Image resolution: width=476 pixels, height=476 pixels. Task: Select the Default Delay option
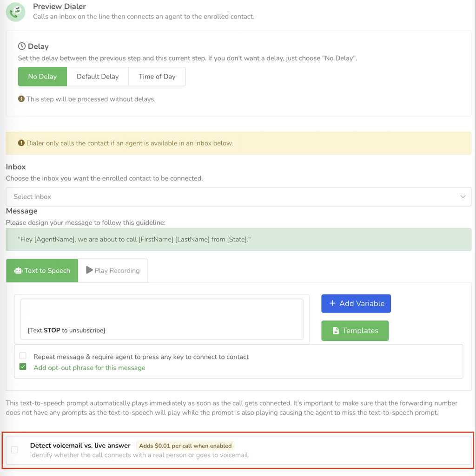(98, 77)
